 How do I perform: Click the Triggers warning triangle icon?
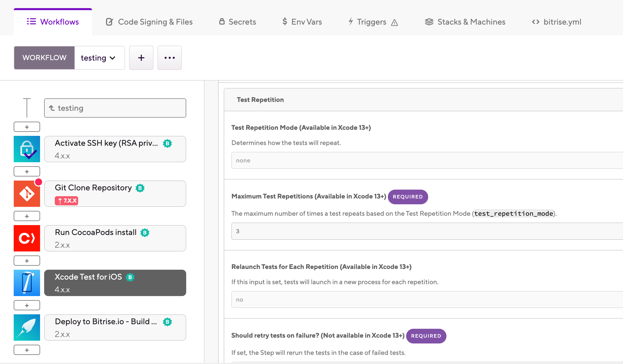pyautogui.click(x=394, y=23)
